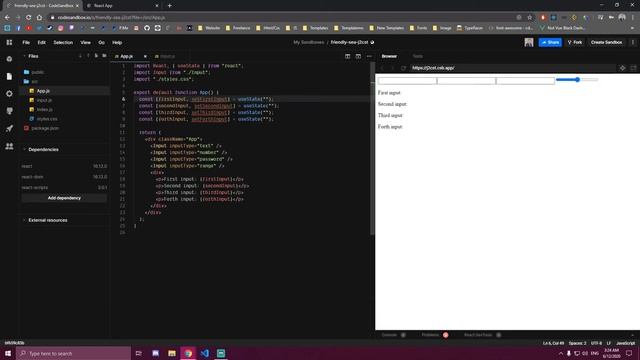The height and width of the screenshot is (360, 640).
Task: Click new file icon in Files header
Action: coord(96,56)
